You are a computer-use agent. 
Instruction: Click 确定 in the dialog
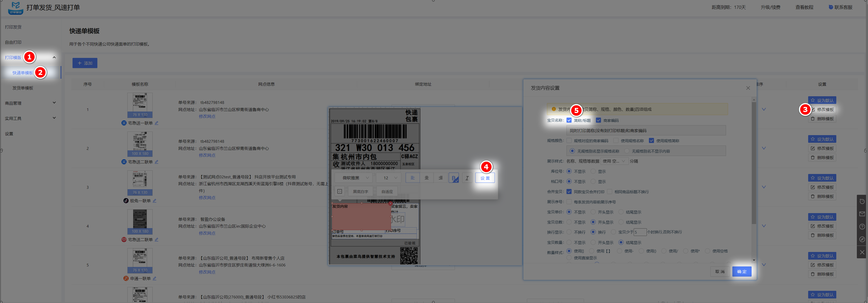pyautogui.click(x=742, y=271)
